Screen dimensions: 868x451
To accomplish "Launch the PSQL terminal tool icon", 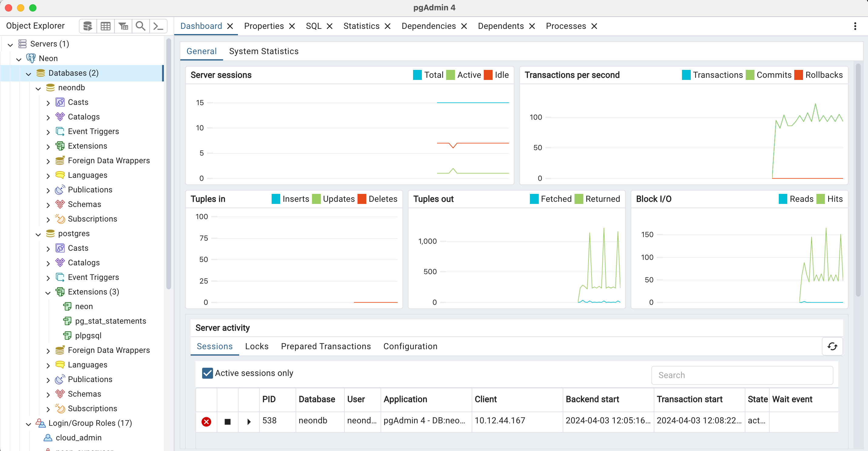I will point(158,26).
